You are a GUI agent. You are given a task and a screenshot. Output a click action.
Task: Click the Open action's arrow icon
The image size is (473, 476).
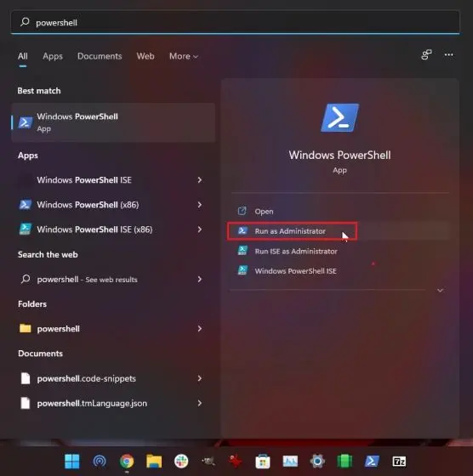242,211
